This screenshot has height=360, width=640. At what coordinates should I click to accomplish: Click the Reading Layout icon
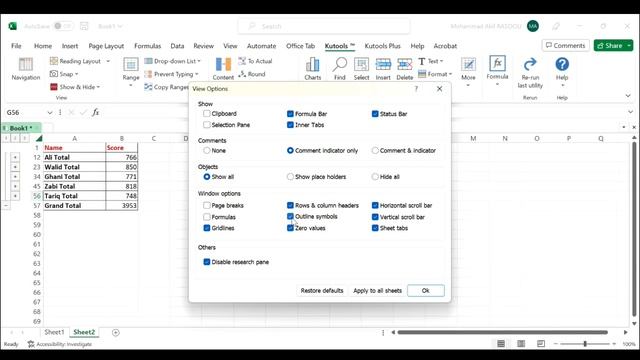click(53, 61)
